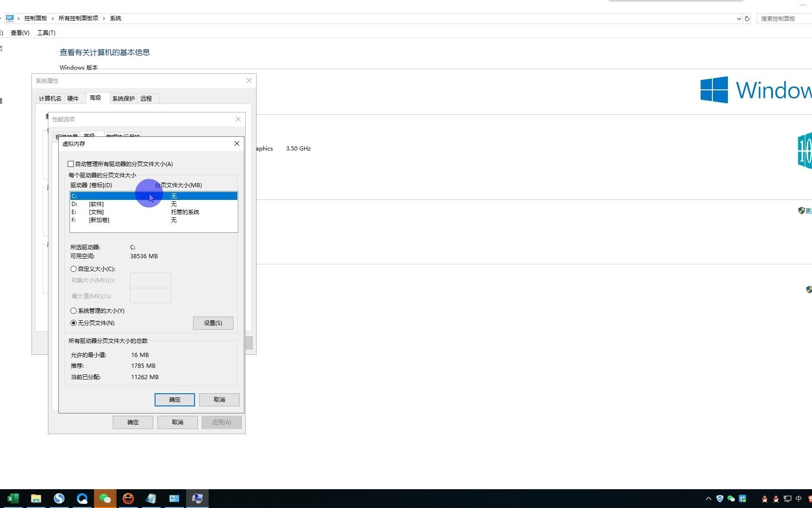The image size is (812, 508).
Task: Enable 自动管理所有驱动器的分页文件大小 checkbox
Action: 71,164
